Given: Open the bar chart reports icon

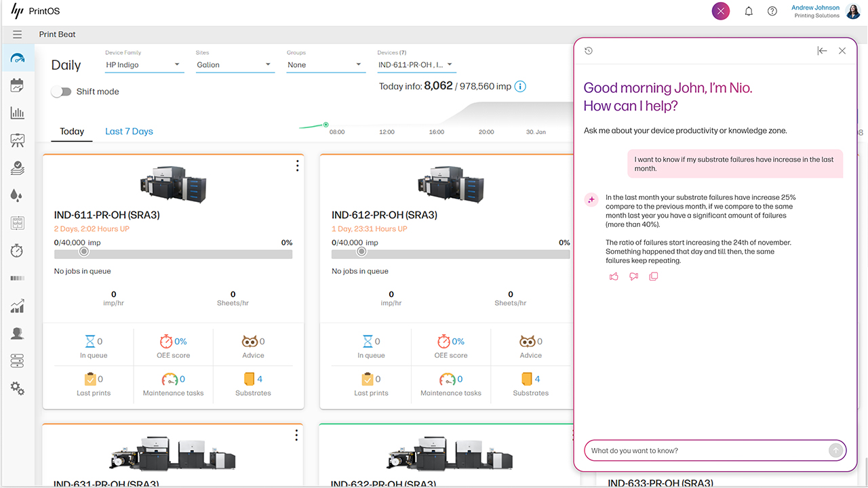Looking at the screenshot, I should coord(17,113).
